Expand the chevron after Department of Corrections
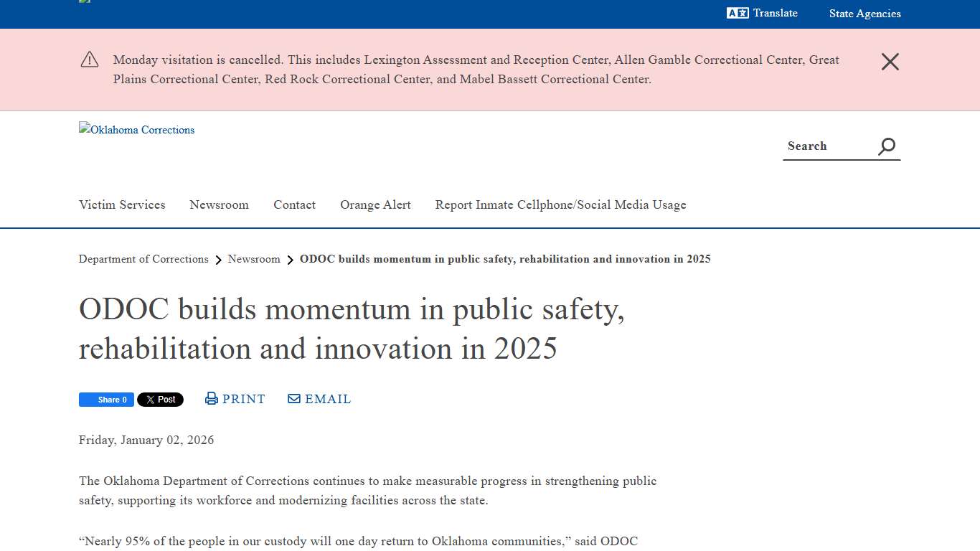This screenshot has width=980, height=551. pyautogui.click(x=218, y=260)
